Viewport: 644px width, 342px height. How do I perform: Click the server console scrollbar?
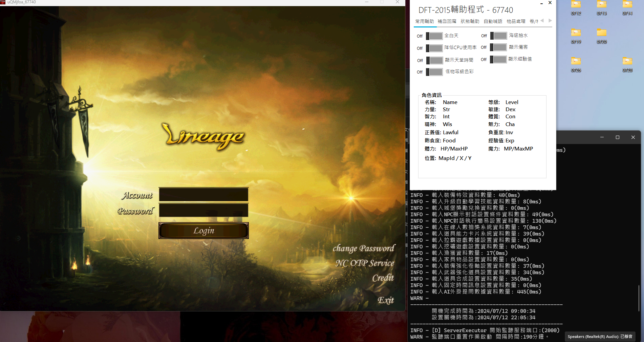639,298
